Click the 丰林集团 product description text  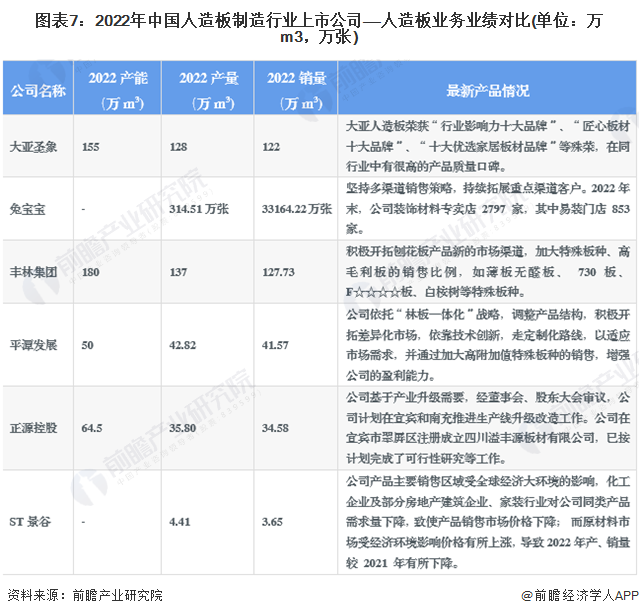click(x=488, y=272)
